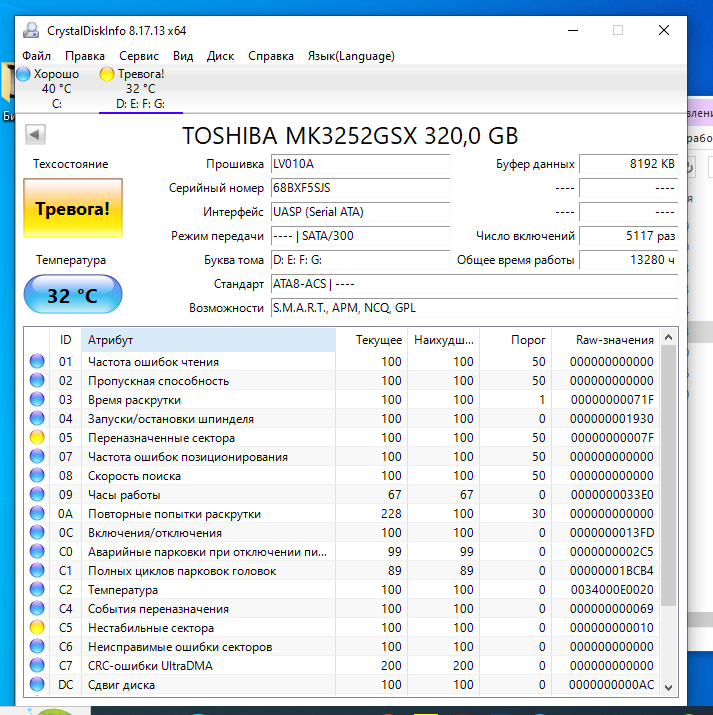Click the Число включений value 5117 раз
The height and width of the screenshot is (715, 713).
pyautogui.click(x=628, y=236)
